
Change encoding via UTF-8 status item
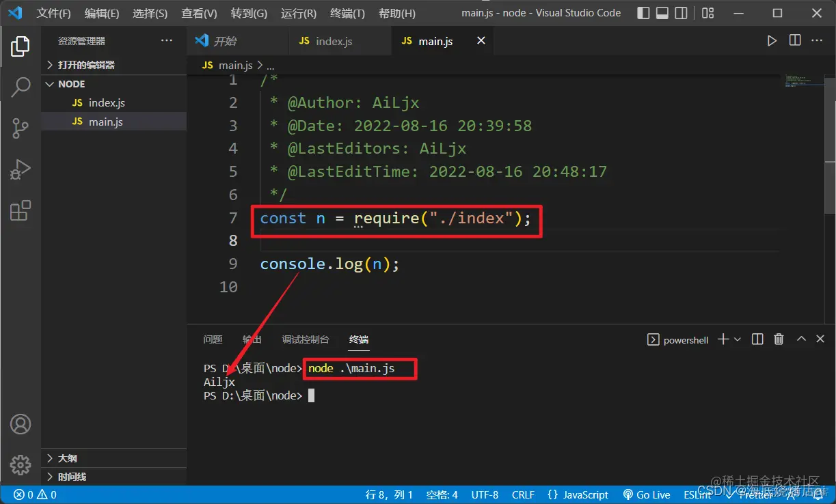485,495
